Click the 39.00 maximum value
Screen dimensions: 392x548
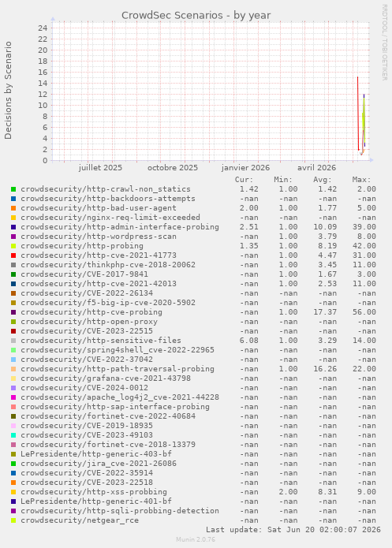[x=364, y=227]
